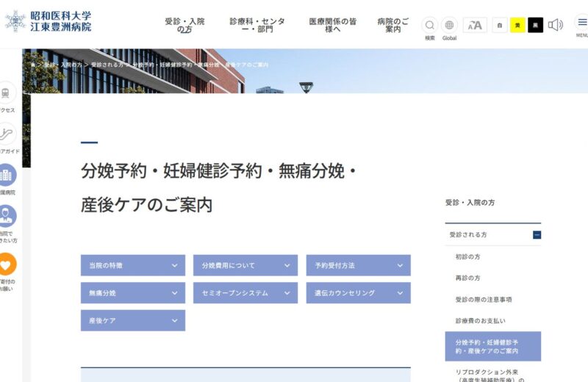
Task: Jump to 無痛分娩 section
Action: [x=133, y=293]
